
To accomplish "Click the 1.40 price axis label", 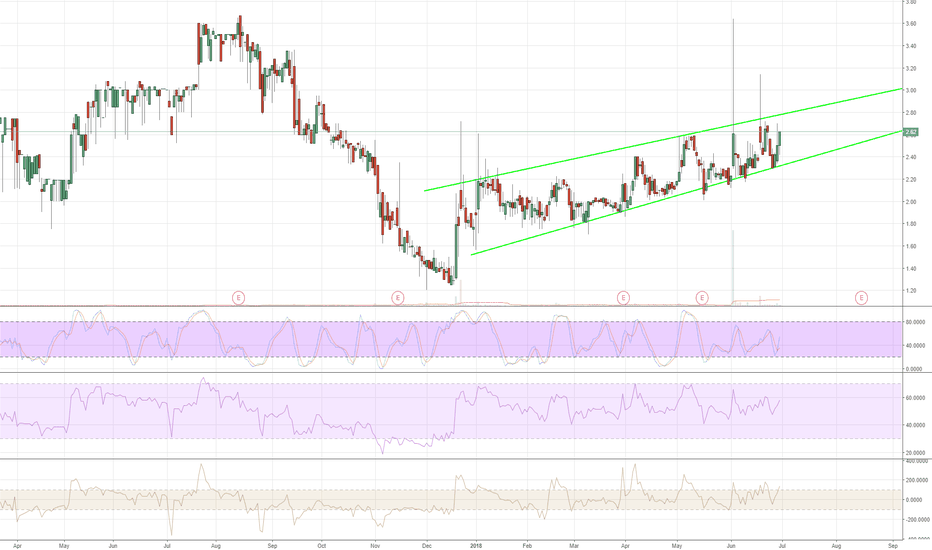I will coord(911,269).
